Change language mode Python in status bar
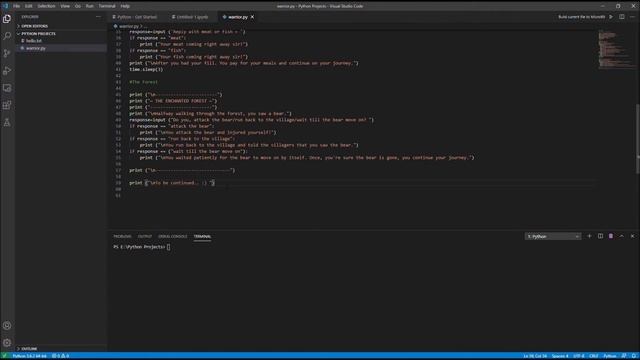This screenshot has height=360, width=640. (x=609, y=356)
